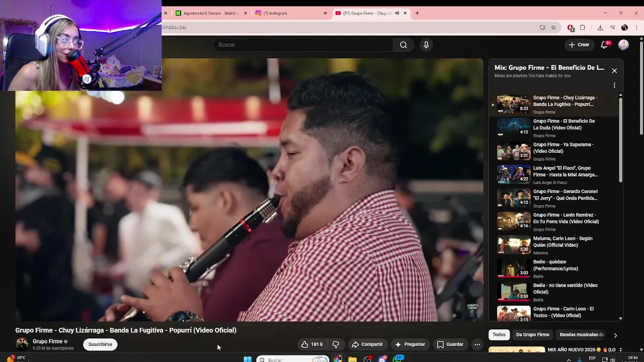644x362 pixels.
Task: Open the Windows Start menu
Action: point(248,359)
